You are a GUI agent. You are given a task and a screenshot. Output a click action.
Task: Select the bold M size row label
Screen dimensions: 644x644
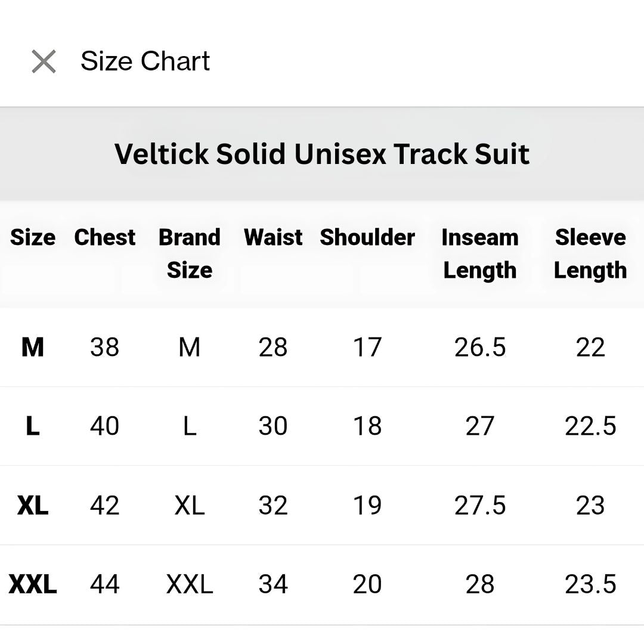click(x=33, y=347)
